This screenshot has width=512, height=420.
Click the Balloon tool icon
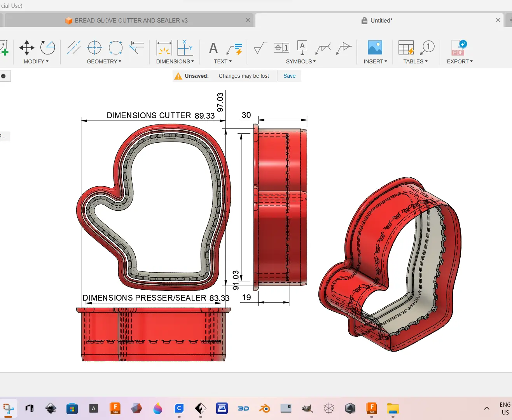(x=427, y=47)
